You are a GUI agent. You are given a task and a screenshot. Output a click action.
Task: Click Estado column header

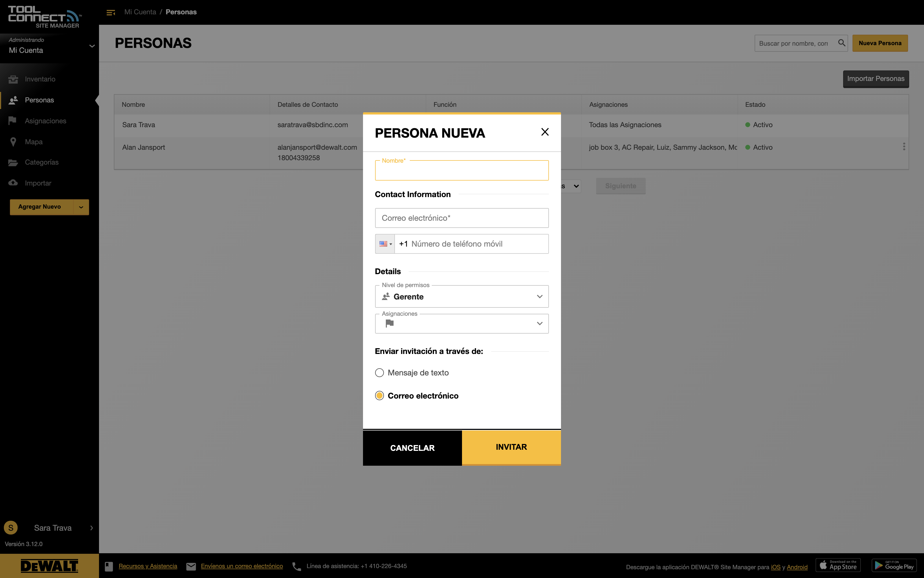click(755, 105)
